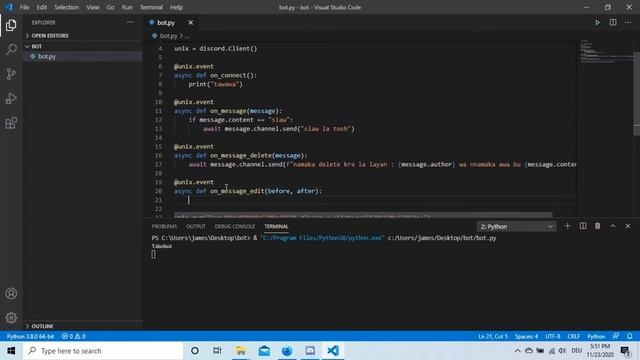Click the Windows search box
Viewport: 640px width, 360px height.
point(103,351)
